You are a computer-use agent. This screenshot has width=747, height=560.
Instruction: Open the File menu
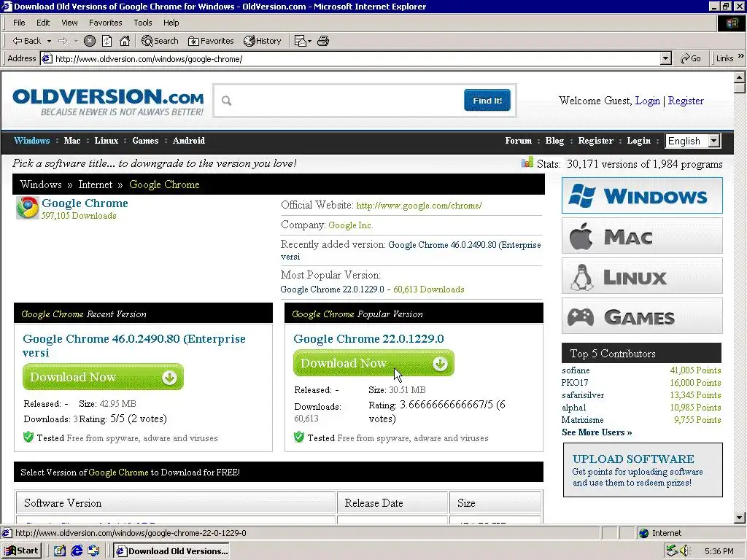pos(19,23)
